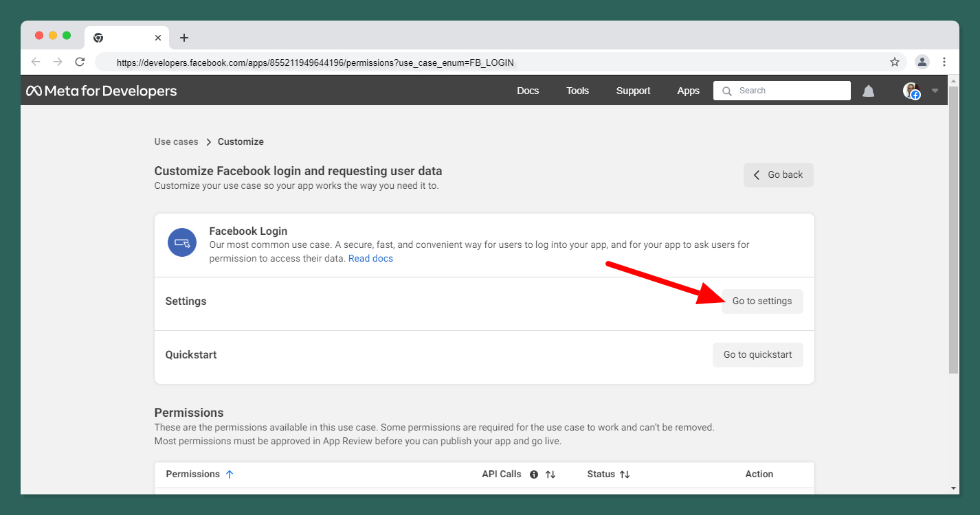Click the Go to settings button
The width and height of the screenshot is (980, 515).
coord(761,301)
